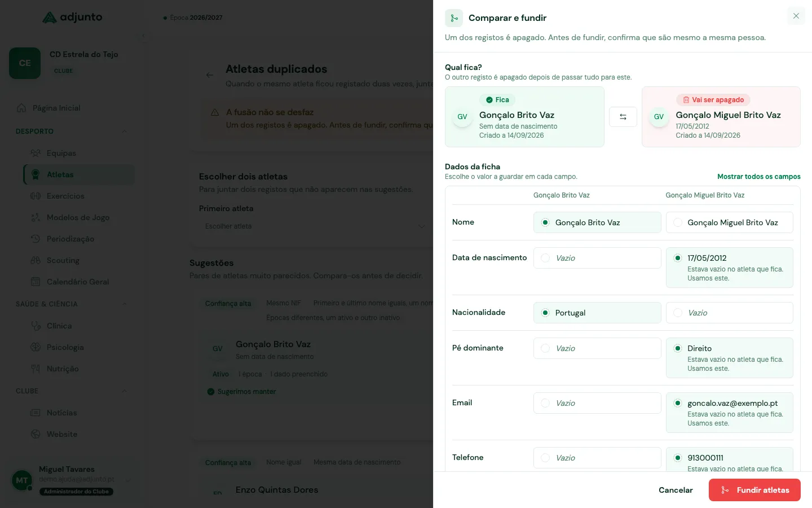
Task: Click Mostrar todos os campos link
Action: 758,177
